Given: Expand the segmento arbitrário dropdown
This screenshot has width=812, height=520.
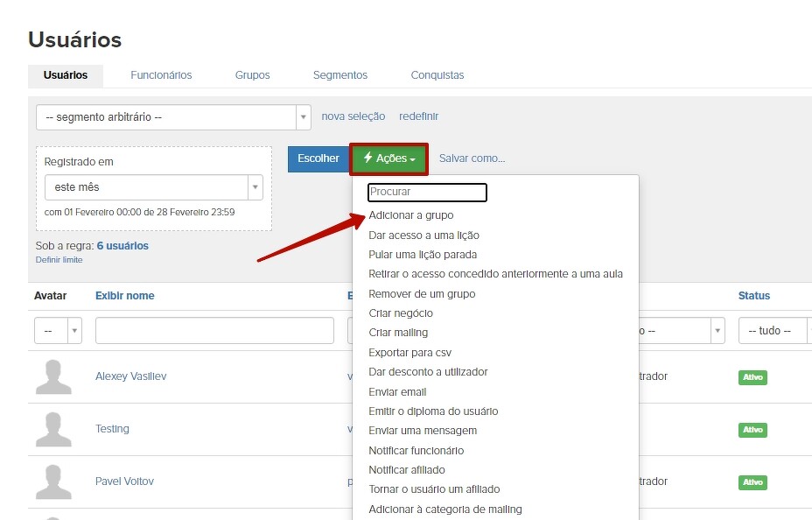Looking at the screenshot, I should coord(173,116).
